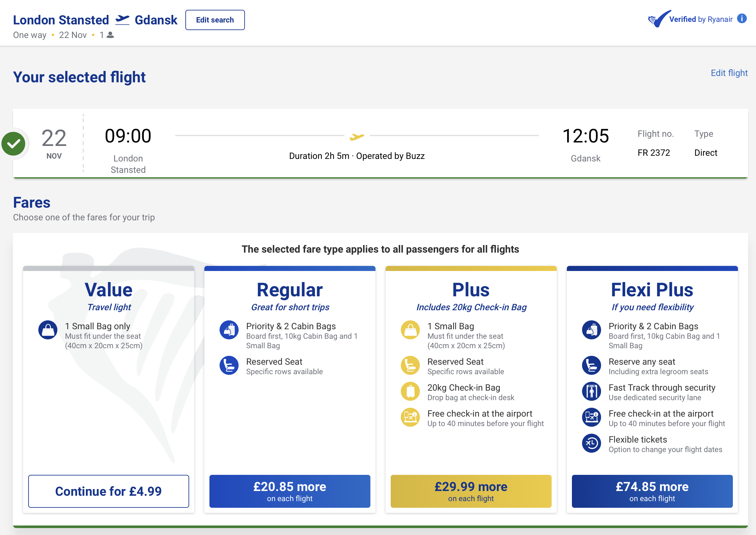Open Edit search
Viewport: 756px width, 535px height.
coord(215,20)
